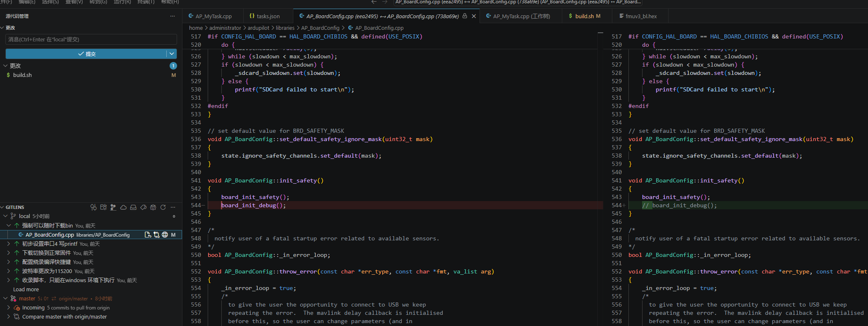This screenshot has width=868, height=326.
Task: Collapse commit 强制可以随时下载bin
Action: [9, 225]
